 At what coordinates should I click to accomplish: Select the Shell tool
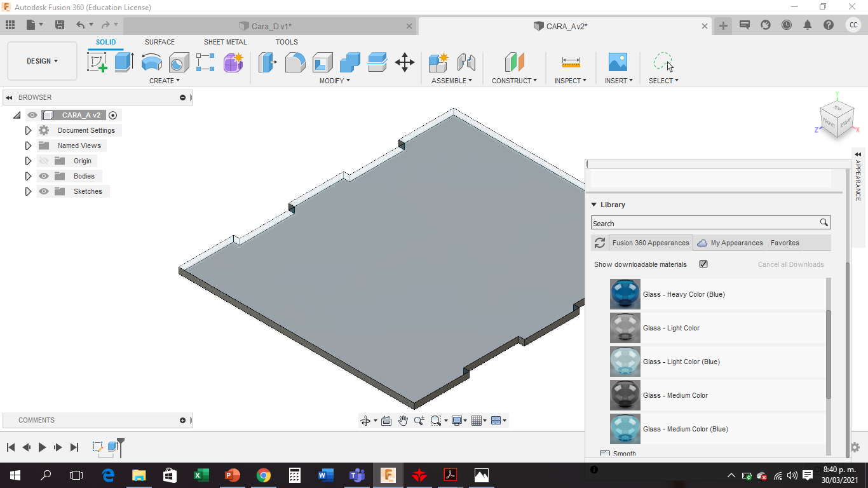tap(323, 62)
